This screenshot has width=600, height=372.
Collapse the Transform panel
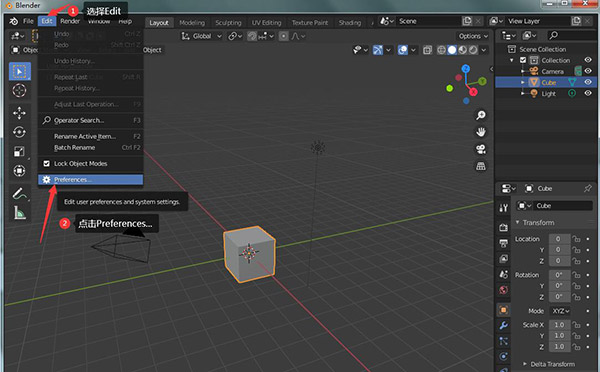(x=517, y=222)
